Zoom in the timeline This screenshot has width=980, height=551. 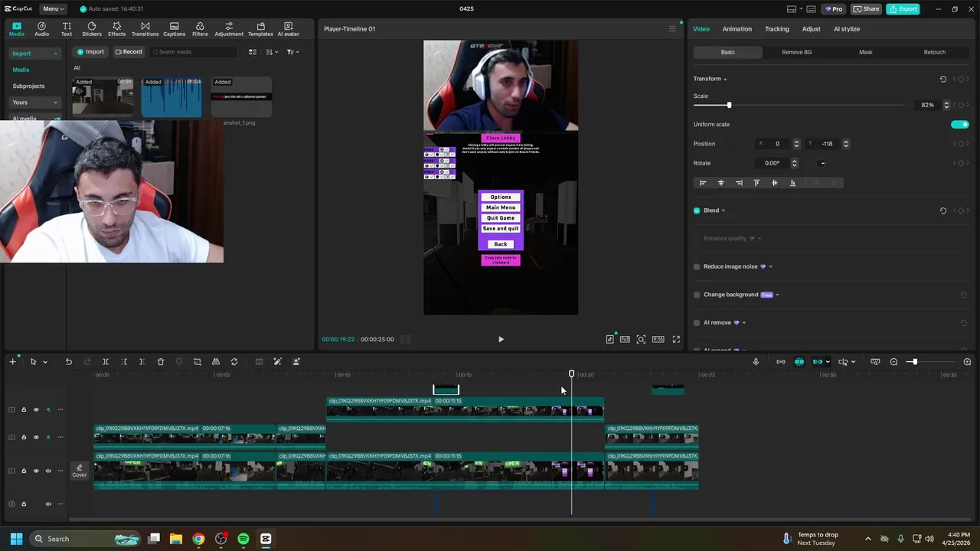click(967, 362)
